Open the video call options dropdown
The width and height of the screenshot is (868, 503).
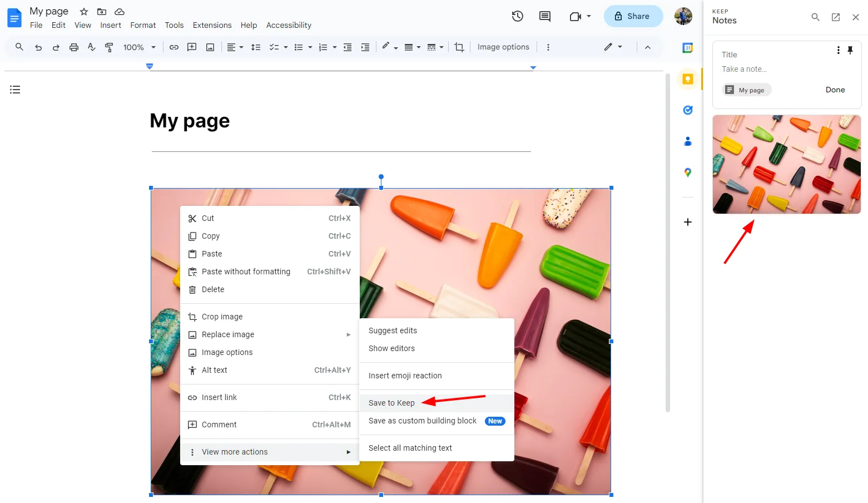coord(588,16)
